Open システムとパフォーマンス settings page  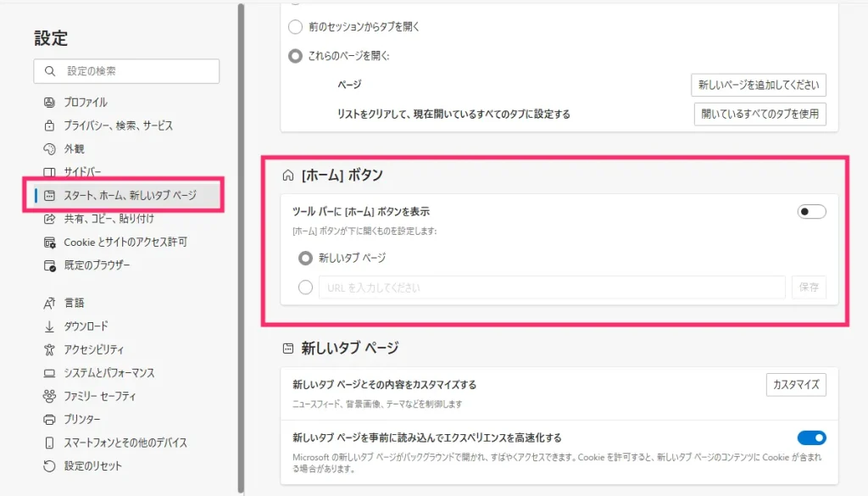[x=108, y=373]
